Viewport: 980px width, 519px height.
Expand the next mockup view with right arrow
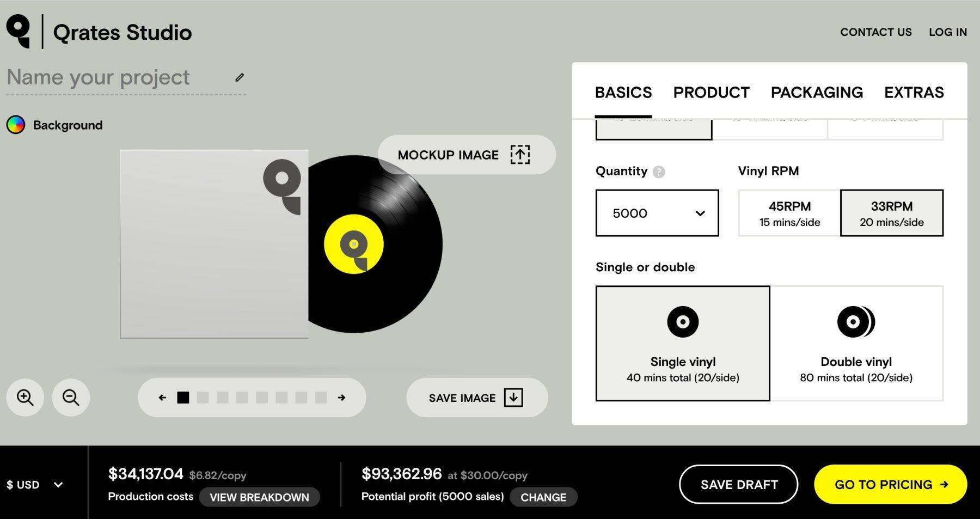[342, 398]
